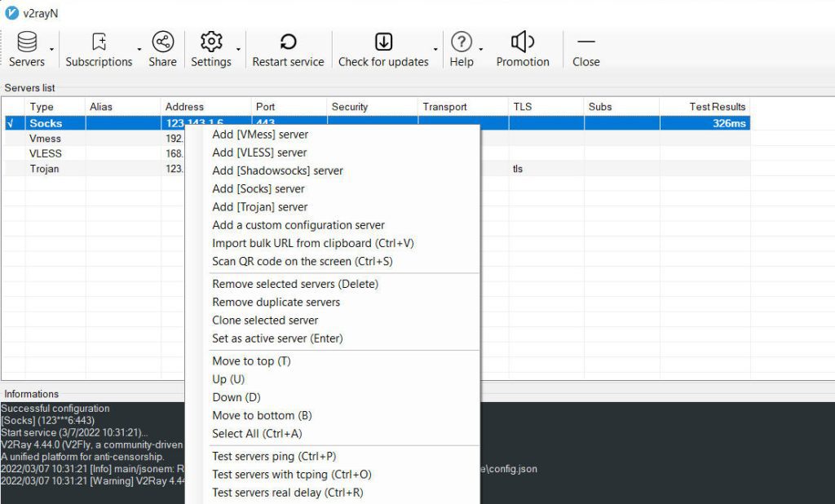Click the Share icon in toolbar
The image size is (835, 504).
(162, 42)
